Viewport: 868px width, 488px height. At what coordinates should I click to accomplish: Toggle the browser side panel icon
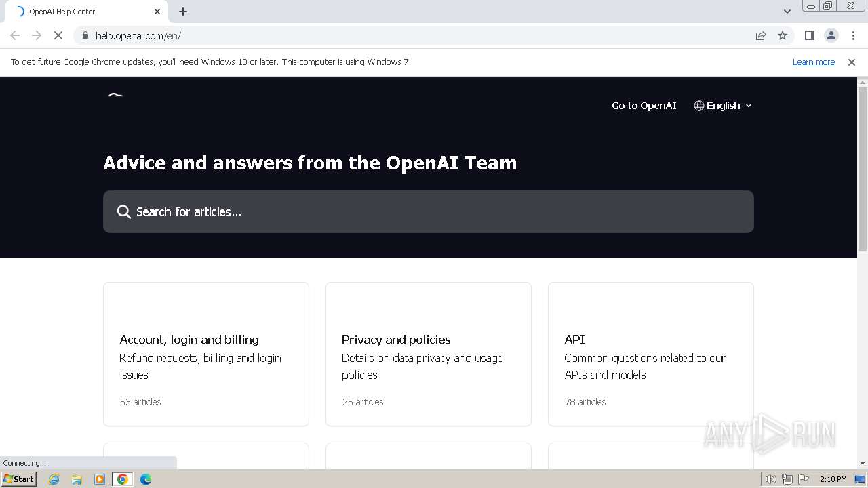[x=809, y=35]
